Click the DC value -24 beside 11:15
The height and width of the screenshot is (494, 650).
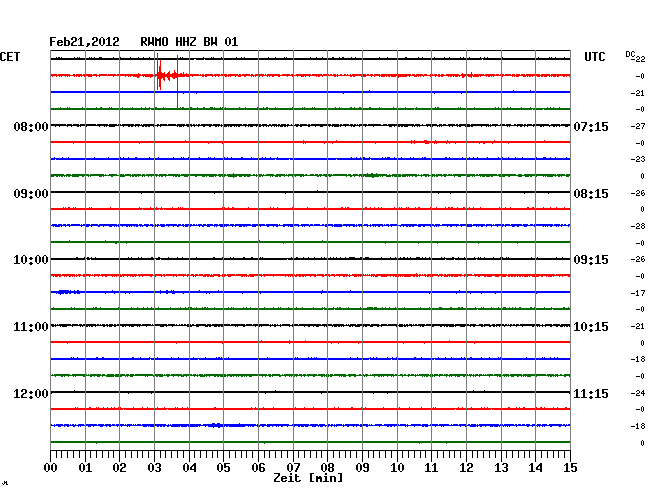(638, 393)
